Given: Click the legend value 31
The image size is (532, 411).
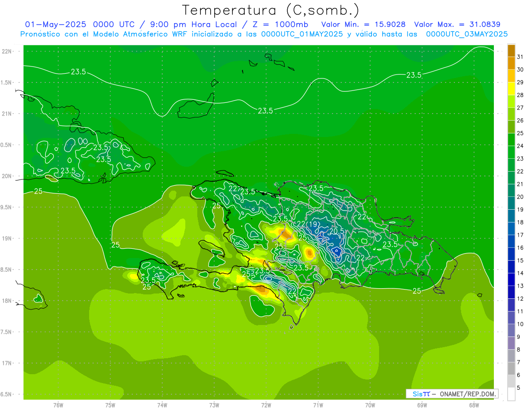Looking at the screenshot, I should click(x=520, y=57).
